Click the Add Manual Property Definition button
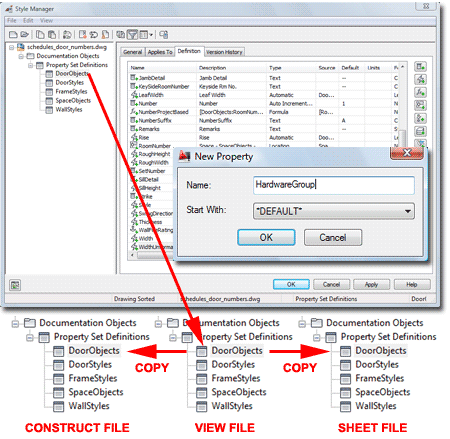 pyautogui.click(x=420, y=67)
